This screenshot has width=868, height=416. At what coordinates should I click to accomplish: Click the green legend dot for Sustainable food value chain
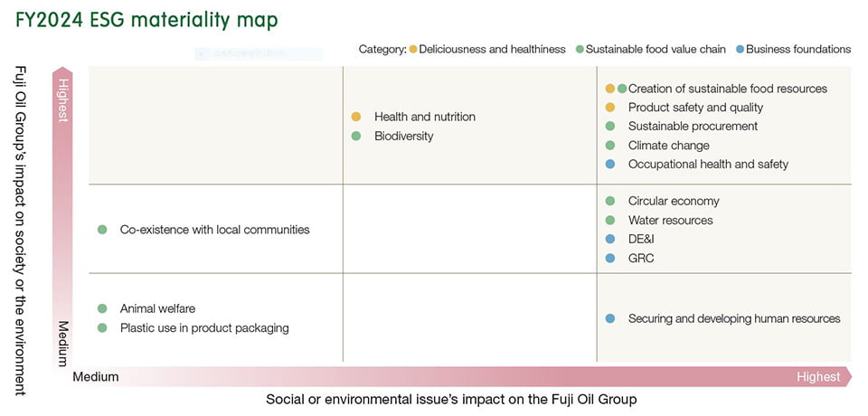click(580, 50)
